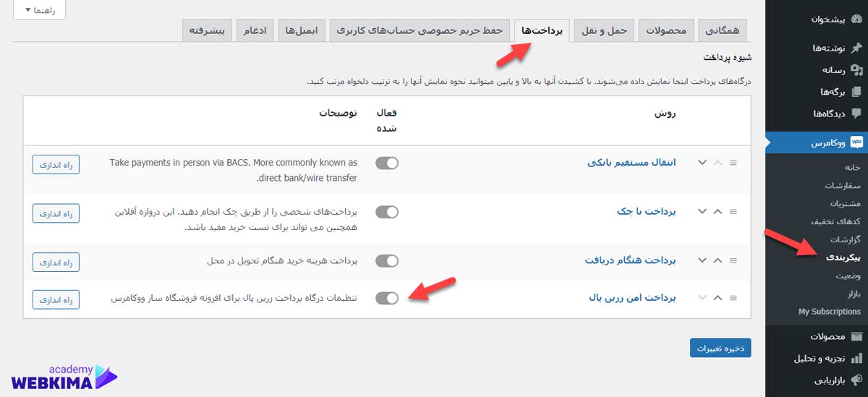Switch to the حمل و نقل tab
The height and width of the screenshot is (397, 868).
coord(604,30)
